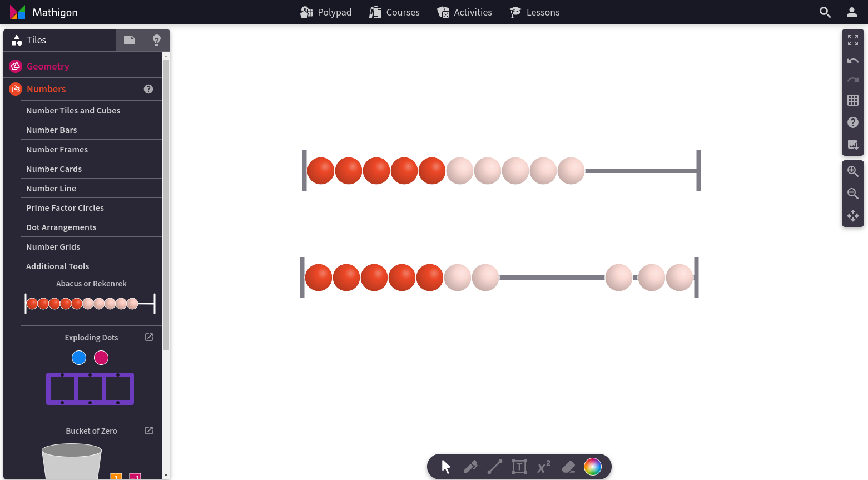Select the Line tool in bottom toolbar
This screenshot has width=868, height=480.
point(494,467)
